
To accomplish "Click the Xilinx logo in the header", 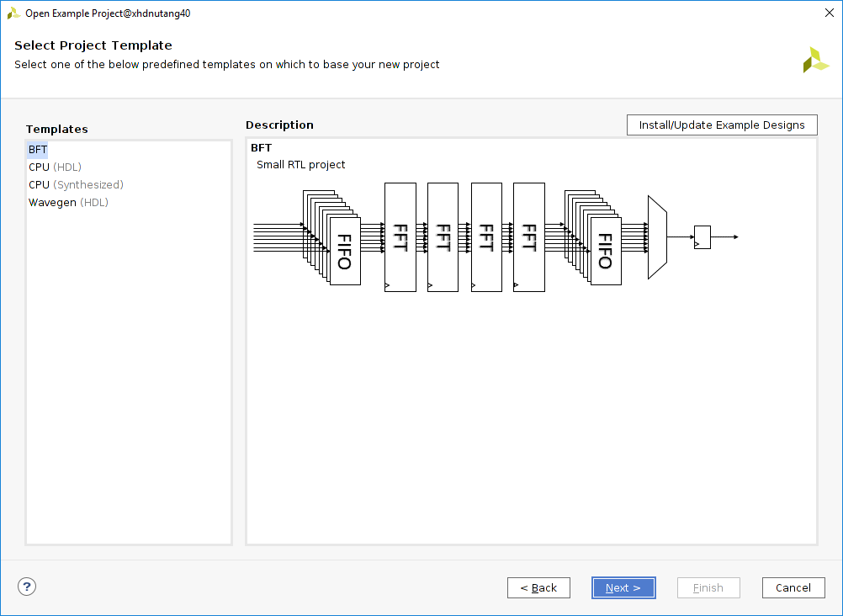I will click(815, 60).
